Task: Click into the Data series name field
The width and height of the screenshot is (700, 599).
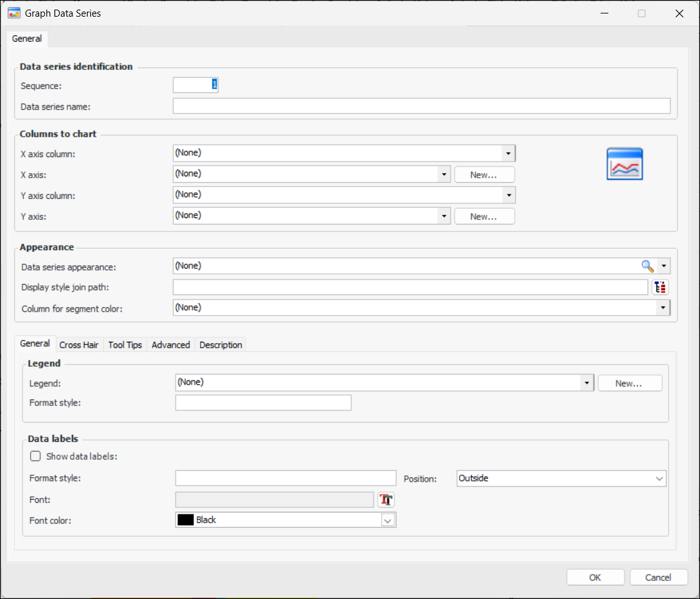Action: click(421, 106)
